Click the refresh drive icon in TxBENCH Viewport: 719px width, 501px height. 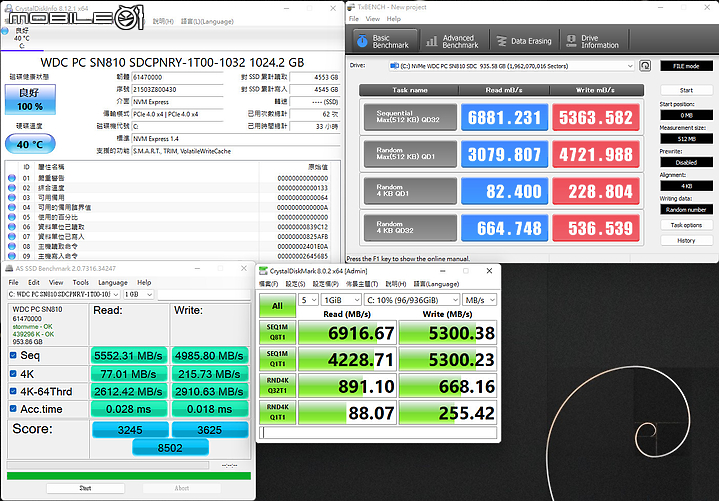[x=645, y=66]
